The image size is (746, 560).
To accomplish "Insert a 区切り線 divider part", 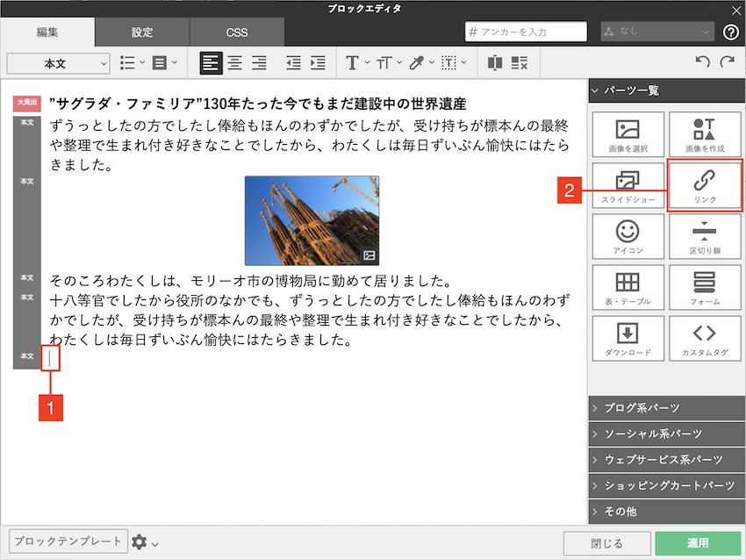I will pos(705,236).
